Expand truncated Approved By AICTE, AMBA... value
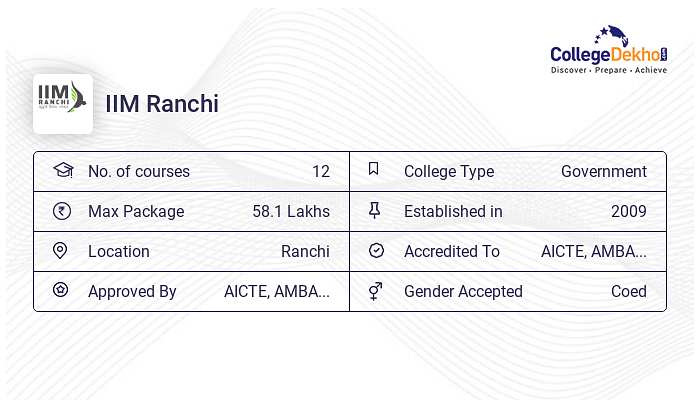700x400 pixels. [x=277, y=292]
